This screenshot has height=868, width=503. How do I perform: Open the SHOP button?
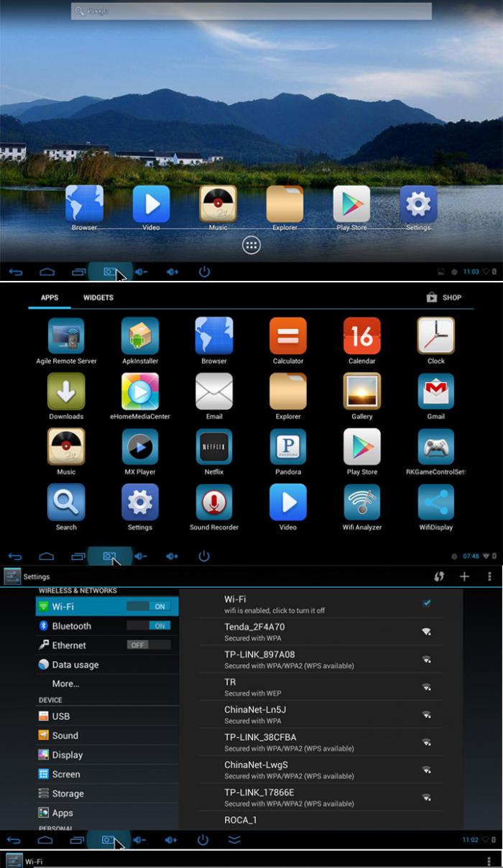(x=444, y=297)
